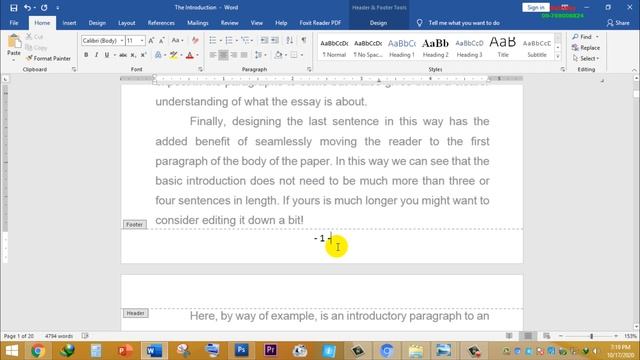Undo the last action
This screenshot has width=640, height=360.
pyautogui.click(x=27, y=7)
